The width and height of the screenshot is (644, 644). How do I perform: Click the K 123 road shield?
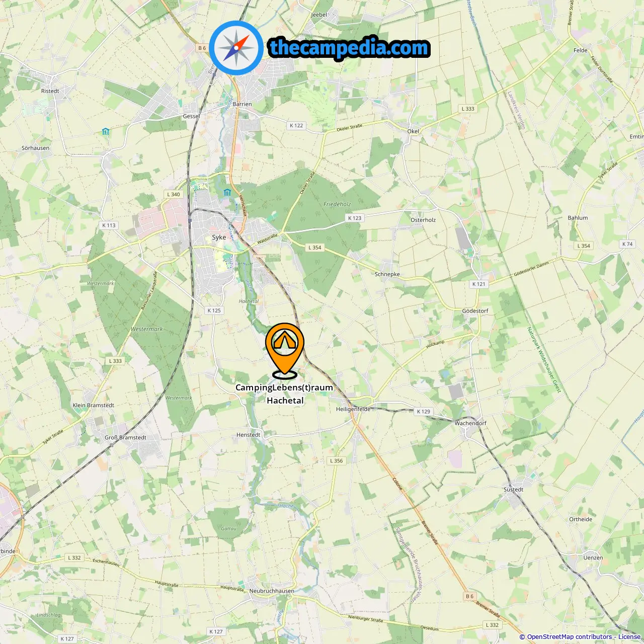(355, 218)
